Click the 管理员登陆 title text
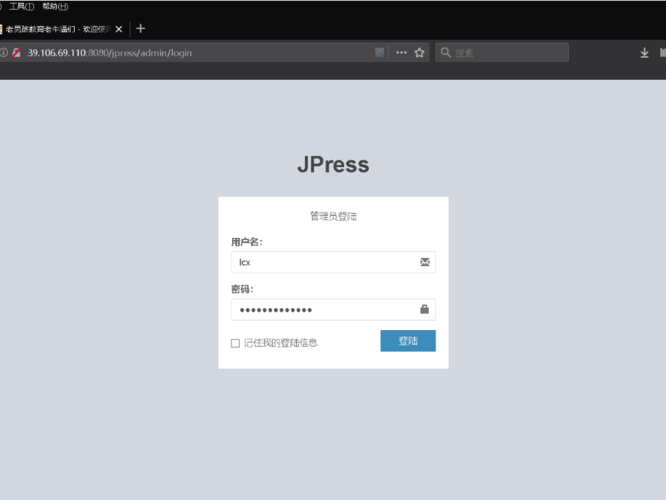This screenshot has height=500, width=666. (333, 216)
